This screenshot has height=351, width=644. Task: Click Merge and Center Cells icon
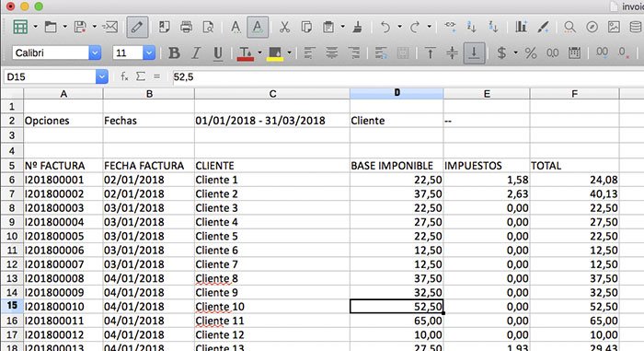[x=403, y=53]
